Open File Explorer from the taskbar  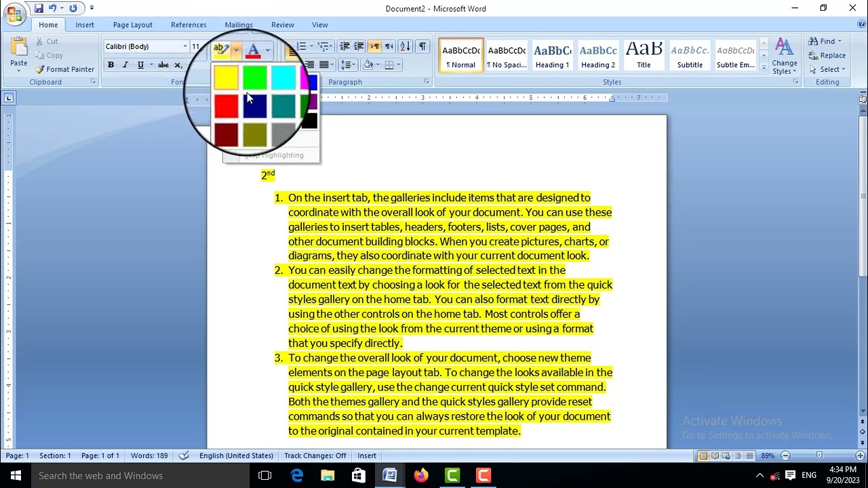tap(328, 476)
